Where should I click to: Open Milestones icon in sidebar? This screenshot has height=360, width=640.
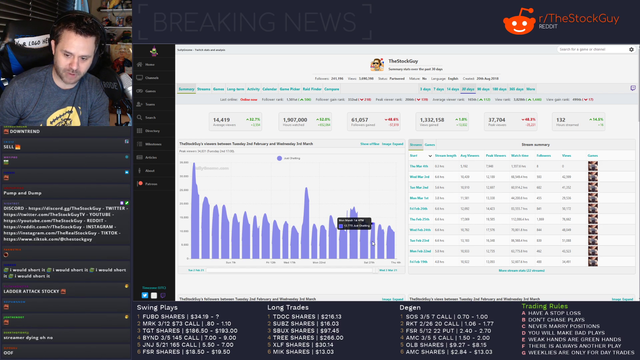(140, 144)
